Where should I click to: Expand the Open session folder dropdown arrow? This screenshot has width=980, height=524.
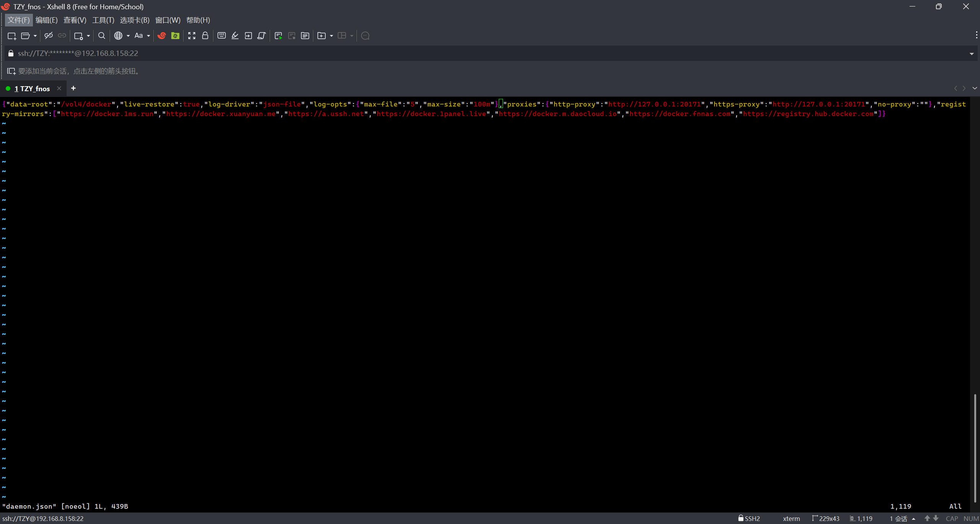(35, 36)
